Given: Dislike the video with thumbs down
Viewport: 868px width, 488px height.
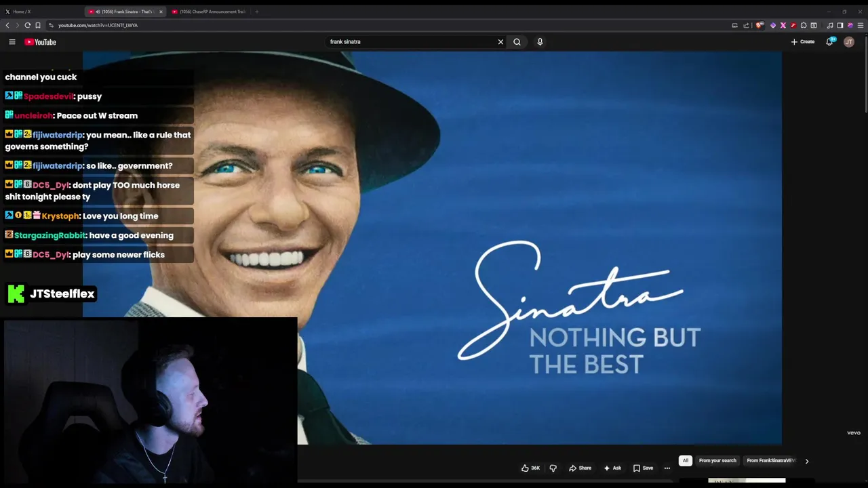Looking at the screenshot, I should click(553, 468).
